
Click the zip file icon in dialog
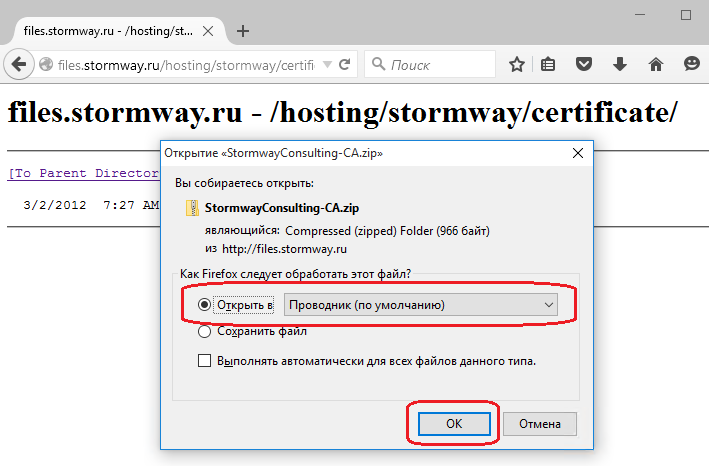click(193, 208)
